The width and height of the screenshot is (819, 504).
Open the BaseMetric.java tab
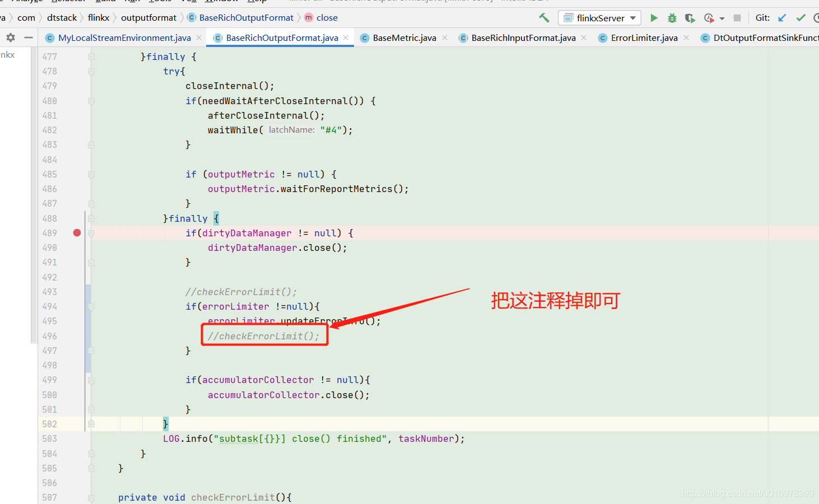404,38
